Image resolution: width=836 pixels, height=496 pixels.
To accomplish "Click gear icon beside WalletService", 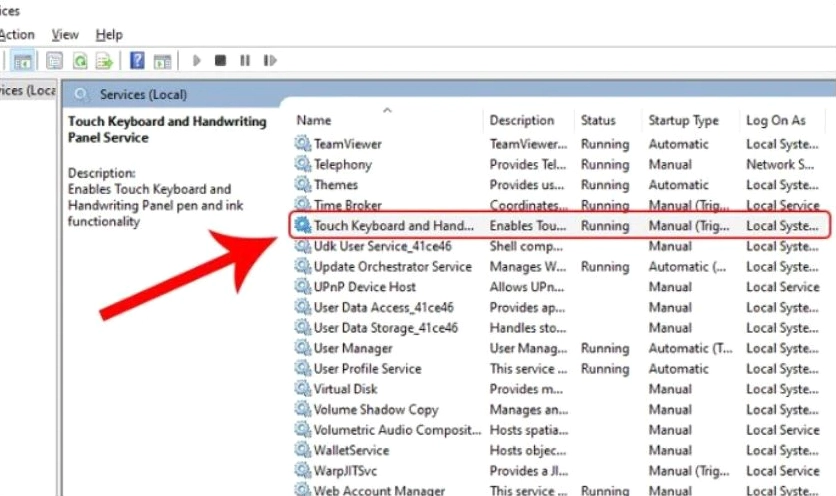I will [303, 450].
